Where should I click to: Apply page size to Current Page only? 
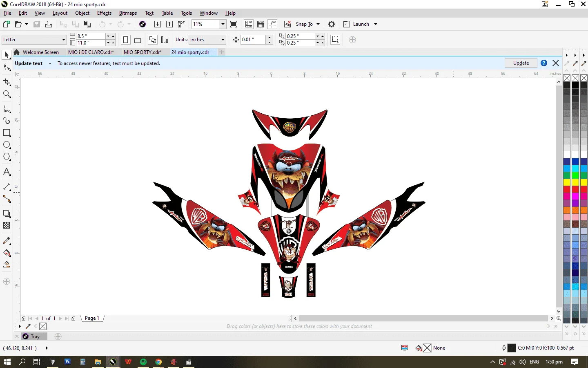pyautogui.click(x=165, y=40)
